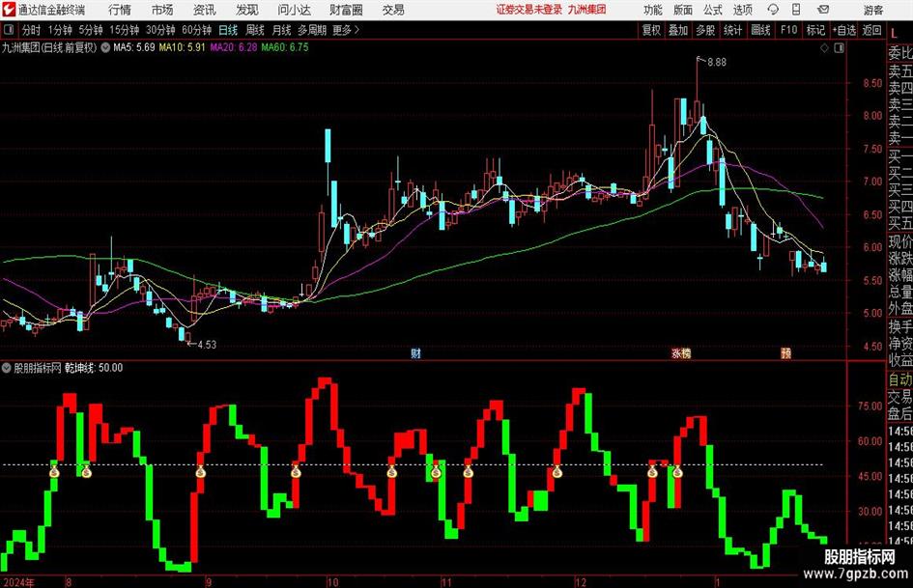Toggle the left panel icon beside 分时
913x588 pixels.
tap(9, 30)
